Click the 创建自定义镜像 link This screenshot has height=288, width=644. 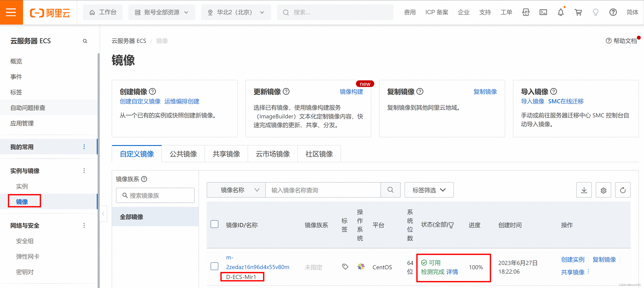(x=140, y=101)
